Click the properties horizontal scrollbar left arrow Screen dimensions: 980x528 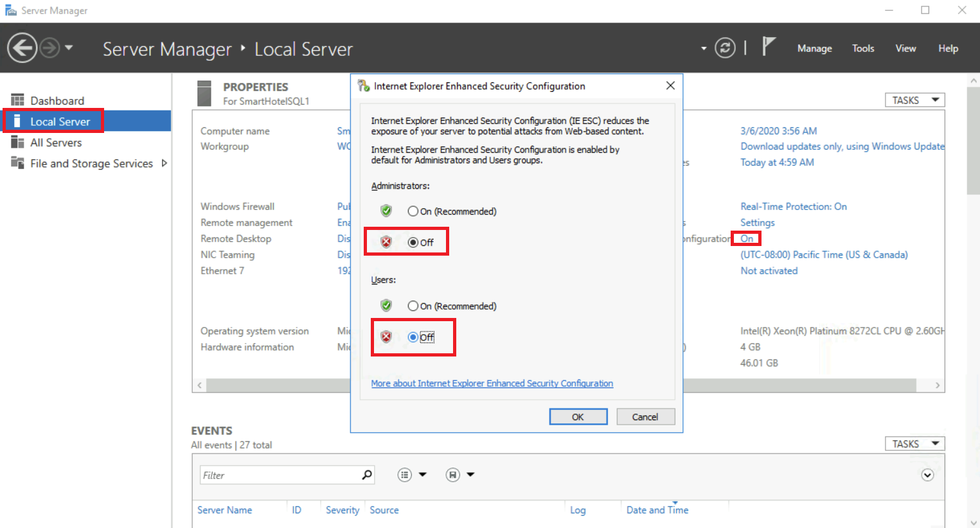pos(200,385)
